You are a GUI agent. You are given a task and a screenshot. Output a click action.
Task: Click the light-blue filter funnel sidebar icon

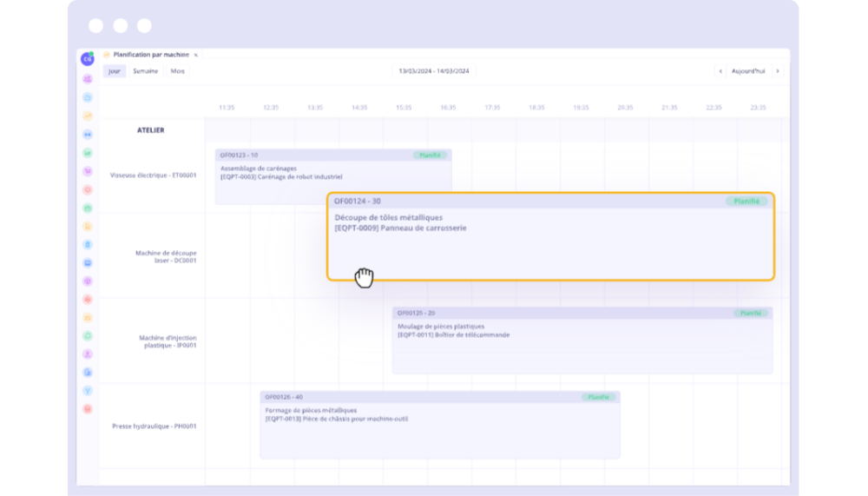88,391
